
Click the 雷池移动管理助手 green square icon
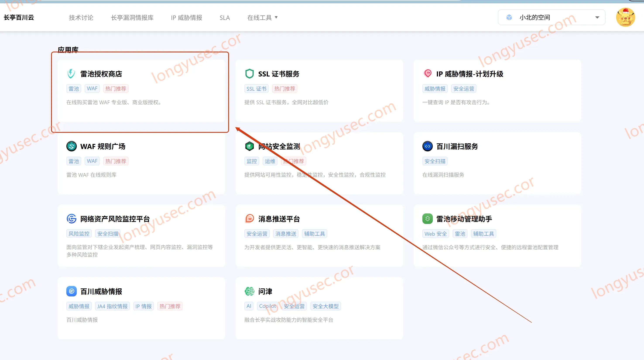[x=428, y=219]
